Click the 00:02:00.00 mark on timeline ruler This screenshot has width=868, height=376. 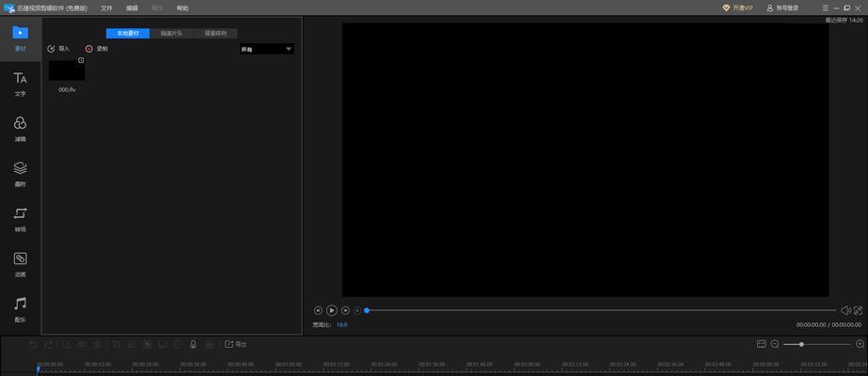529,365
